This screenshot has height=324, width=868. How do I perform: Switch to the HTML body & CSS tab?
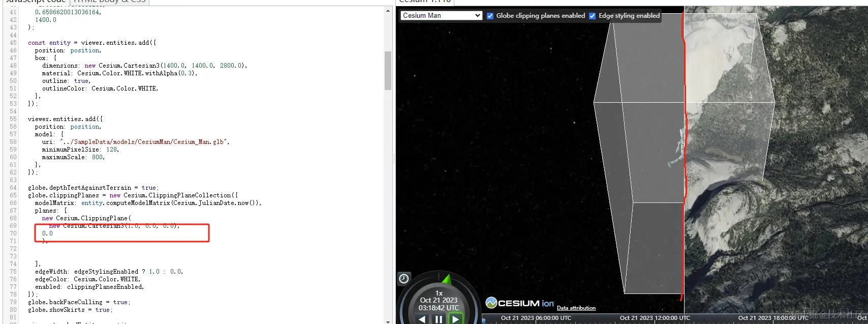(110, 2)
